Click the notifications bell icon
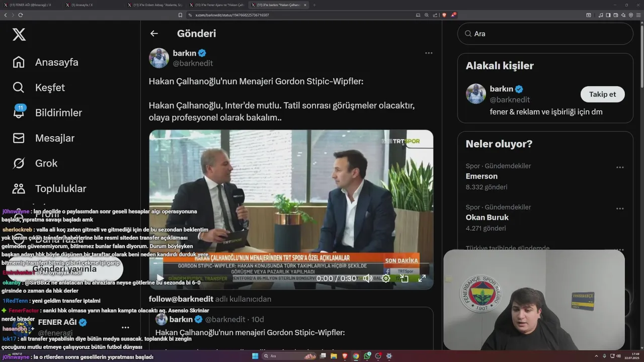The width and height of the screenshot is (644, 362). tap(19, 113)
